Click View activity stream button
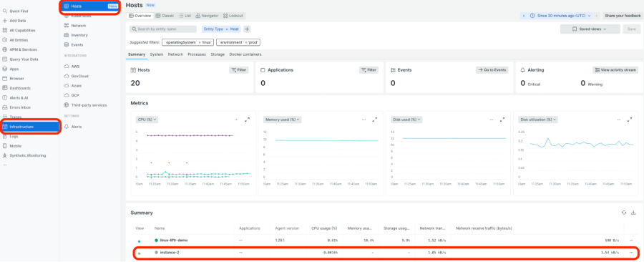The width and height of the screenshot is (644, 262). point(615,70)
